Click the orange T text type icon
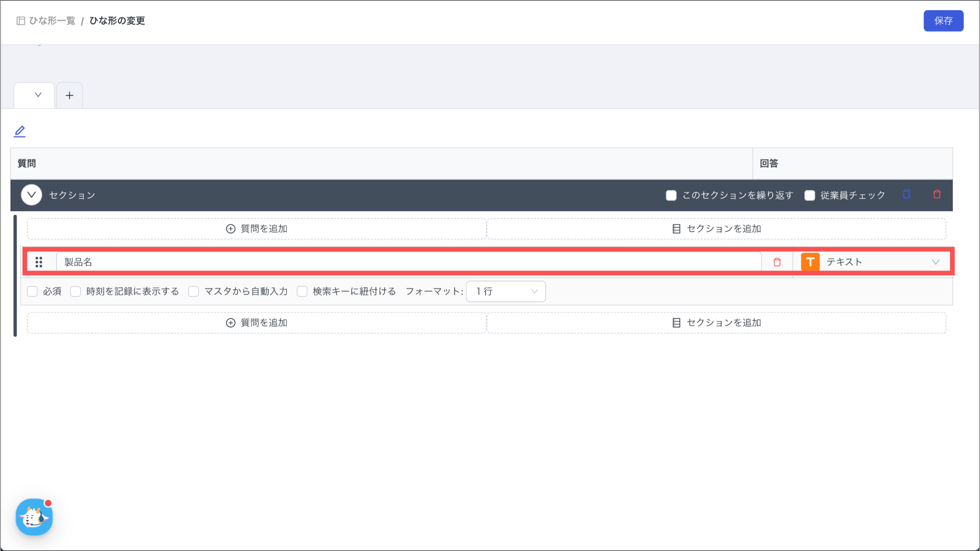Viewport: 980px width, 551px height. pos(810,262)
